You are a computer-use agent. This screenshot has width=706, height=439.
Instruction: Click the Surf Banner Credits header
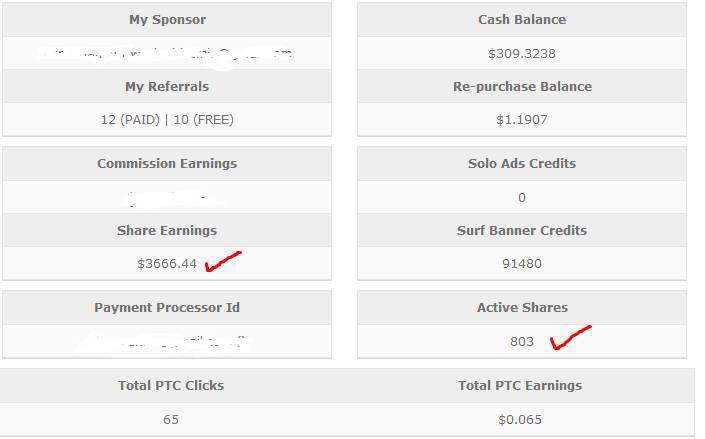coord(522,231)
